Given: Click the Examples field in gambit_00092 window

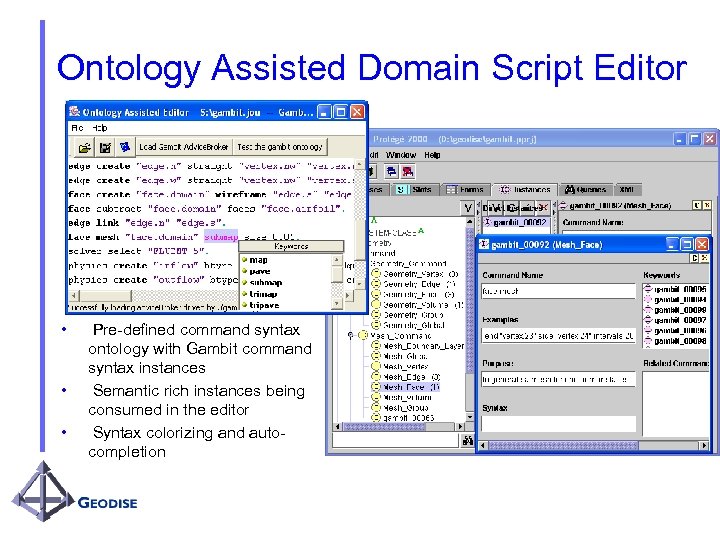Looking at the screenshot, I should [x=558, y=336].
